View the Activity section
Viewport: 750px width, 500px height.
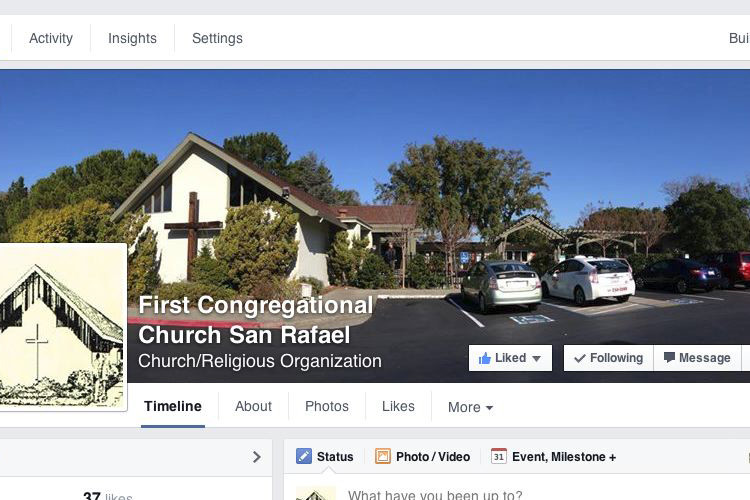pos(51,38)
